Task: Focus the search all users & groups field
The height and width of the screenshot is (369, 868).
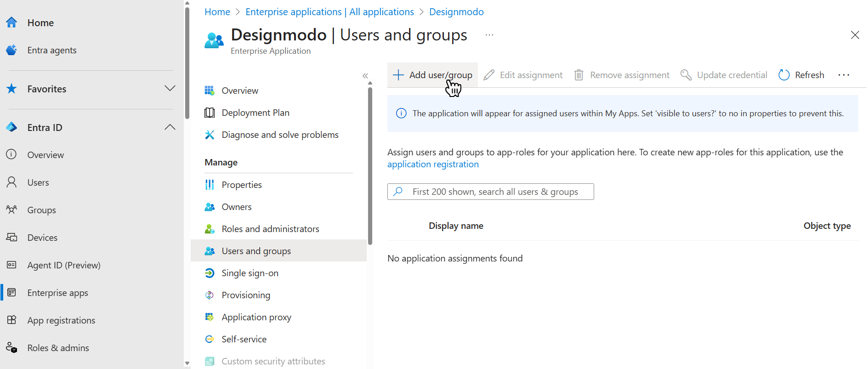Action: pos(490,192)
